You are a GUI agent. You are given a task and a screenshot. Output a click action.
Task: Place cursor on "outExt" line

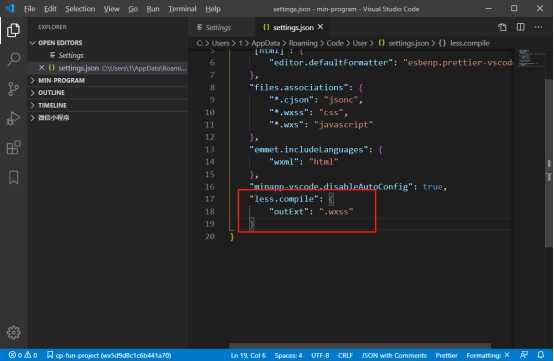(x=311, y=211)
